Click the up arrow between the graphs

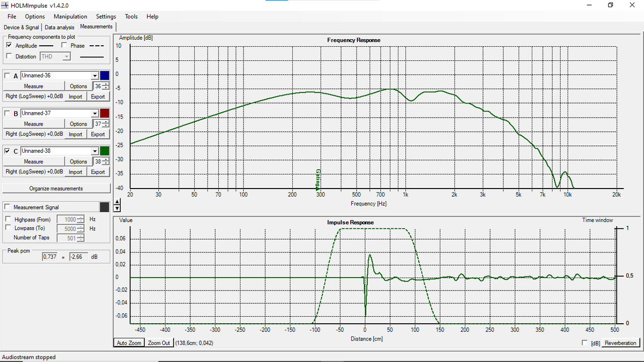[117, 202]
